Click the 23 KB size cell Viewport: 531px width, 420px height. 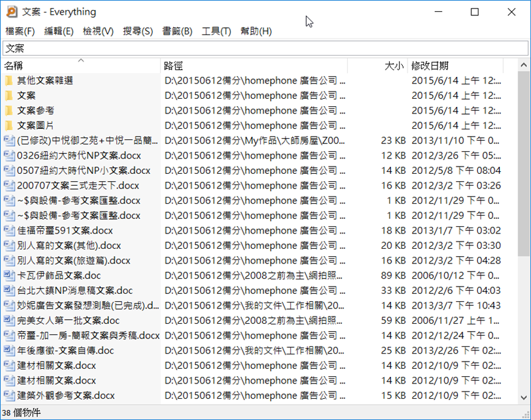pos(393,141)
